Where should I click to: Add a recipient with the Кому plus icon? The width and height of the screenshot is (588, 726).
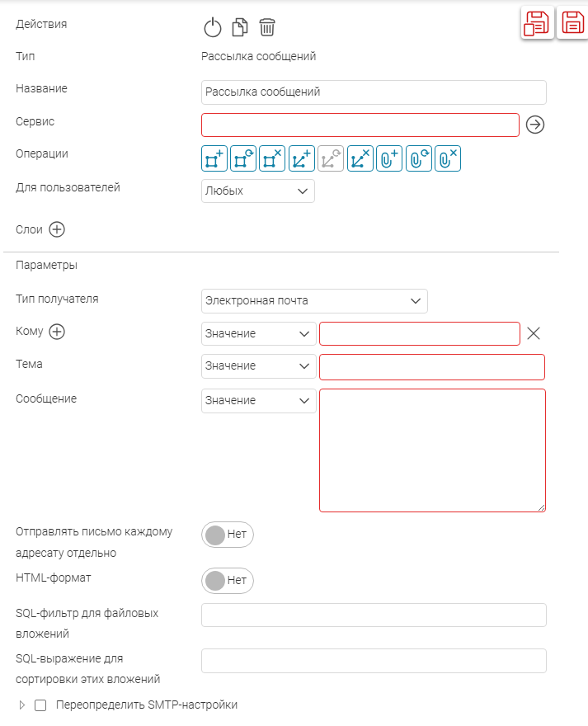click(57, 332)
